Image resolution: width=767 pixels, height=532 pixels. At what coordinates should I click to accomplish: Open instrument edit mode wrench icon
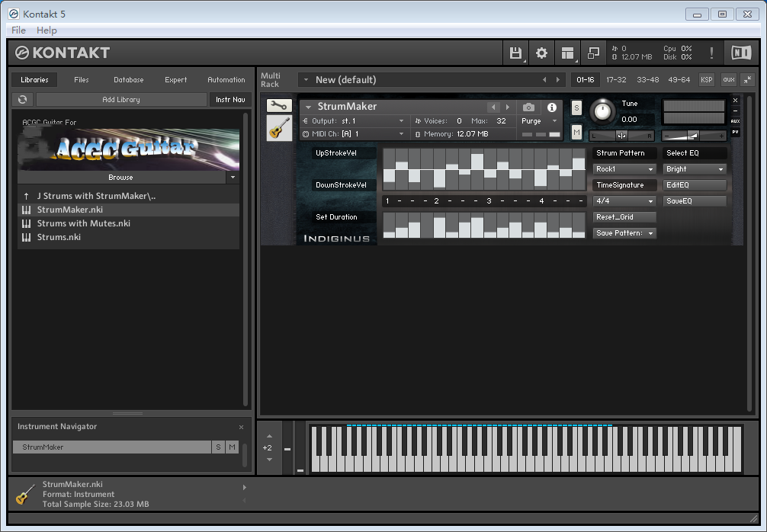279,105
